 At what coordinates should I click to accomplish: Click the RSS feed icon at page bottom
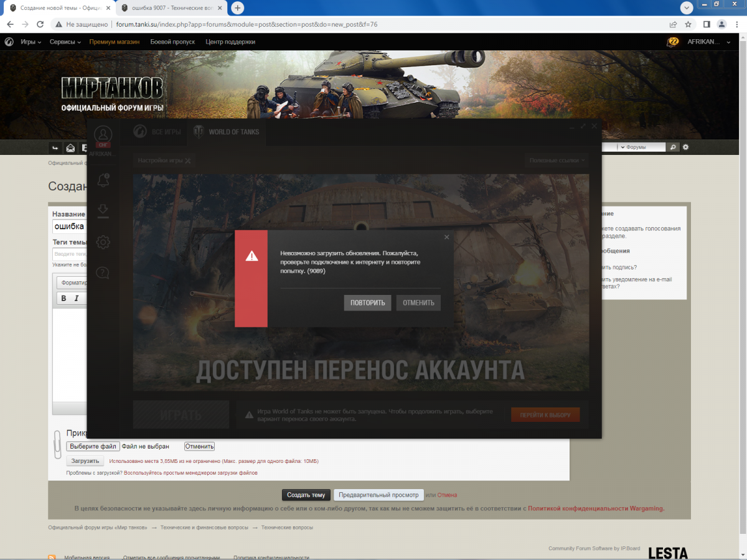[52, 558]
